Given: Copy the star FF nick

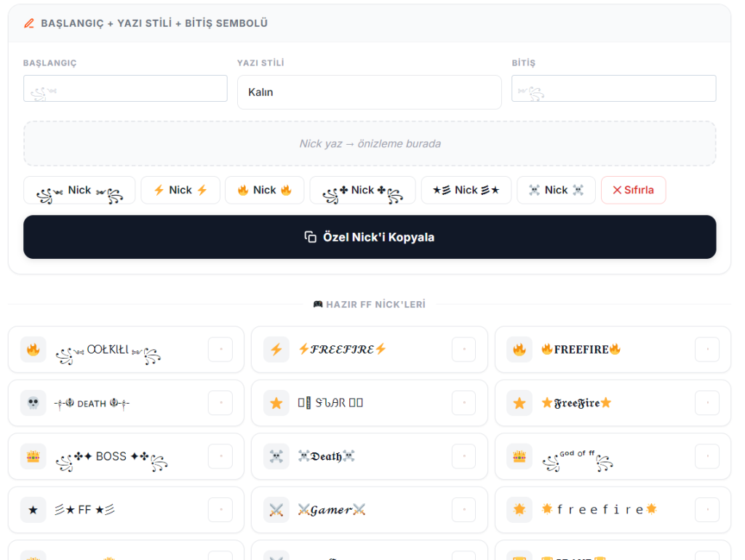Looking at the screenshot, I should point(220,510).
